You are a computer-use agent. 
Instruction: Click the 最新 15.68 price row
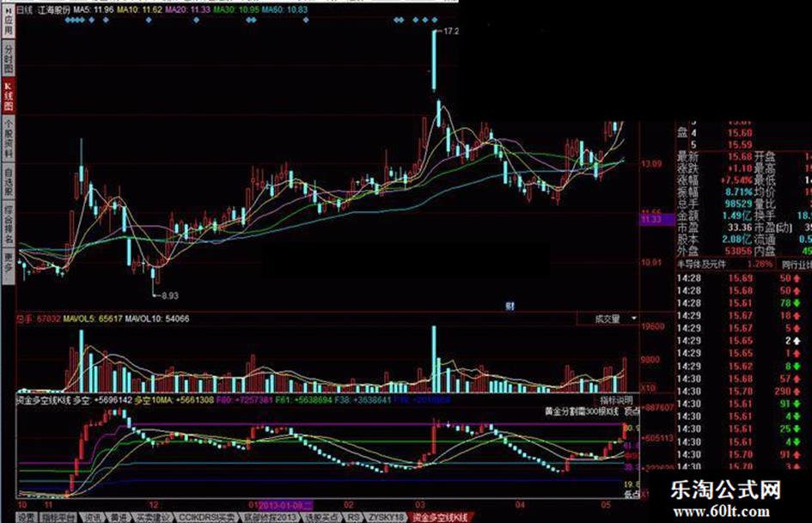click(715, 155)
